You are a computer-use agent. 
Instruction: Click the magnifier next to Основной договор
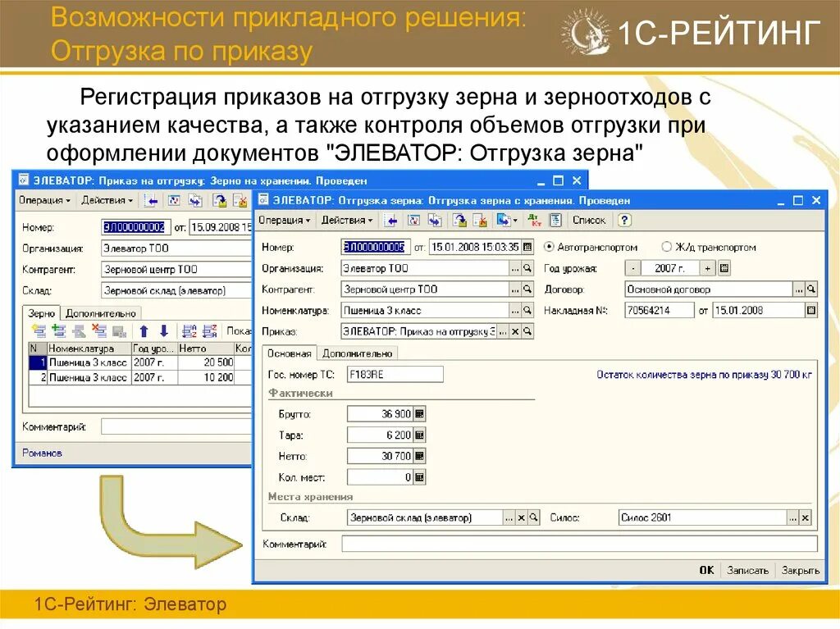click(811, 289)
